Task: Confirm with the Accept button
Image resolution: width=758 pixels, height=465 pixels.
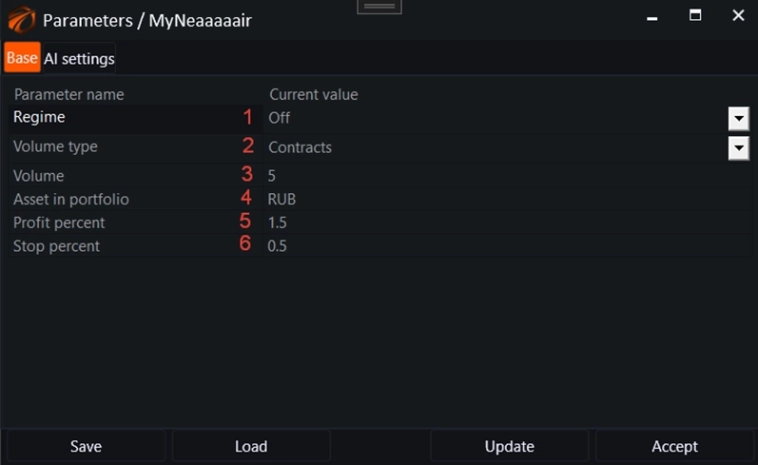Action: coord(674,446)
